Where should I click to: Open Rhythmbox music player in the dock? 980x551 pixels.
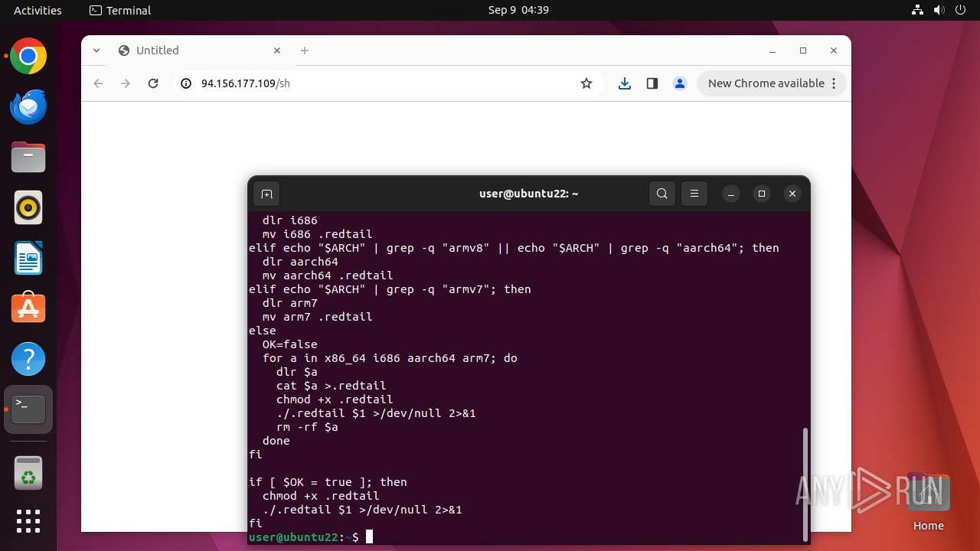[28, 208]
